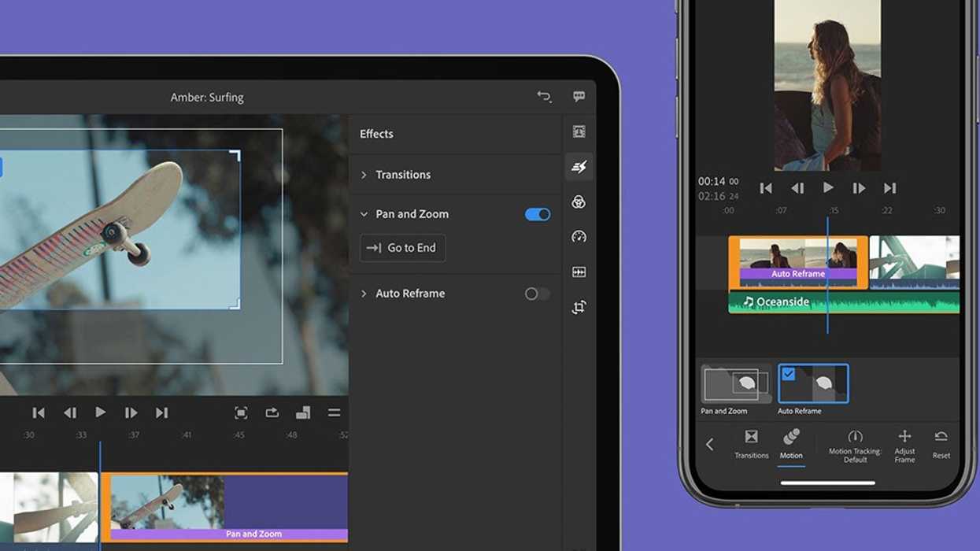Click the fullscreen preview icon on tablet
980x551 pixels.
click(x=241, y=412)
